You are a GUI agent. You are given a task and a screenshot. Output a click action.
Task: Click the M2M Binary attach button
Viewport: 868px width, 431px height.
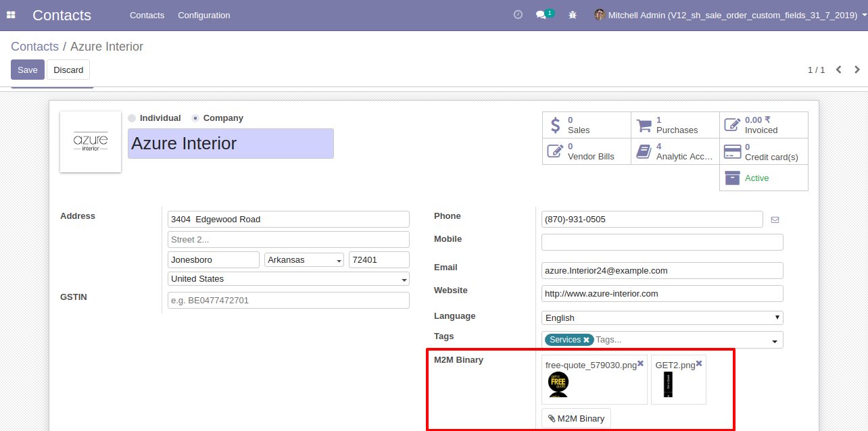click(x=576, y=418)
